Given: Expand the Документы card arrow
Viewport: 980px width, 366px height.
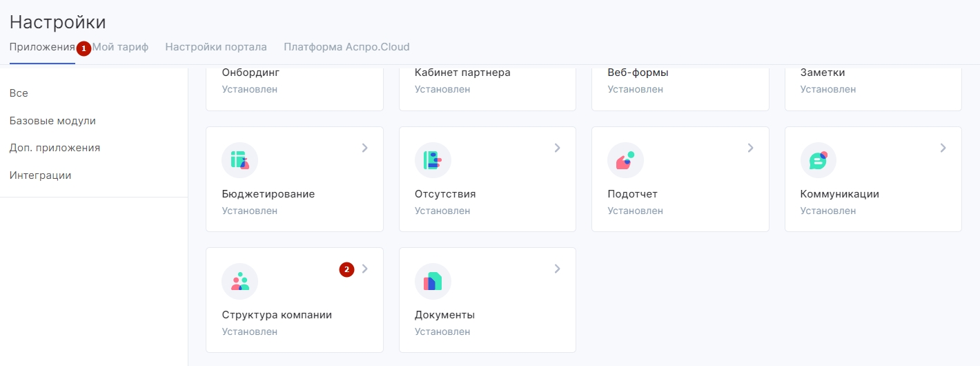Looking at the screenshot, I should (557, 269).
